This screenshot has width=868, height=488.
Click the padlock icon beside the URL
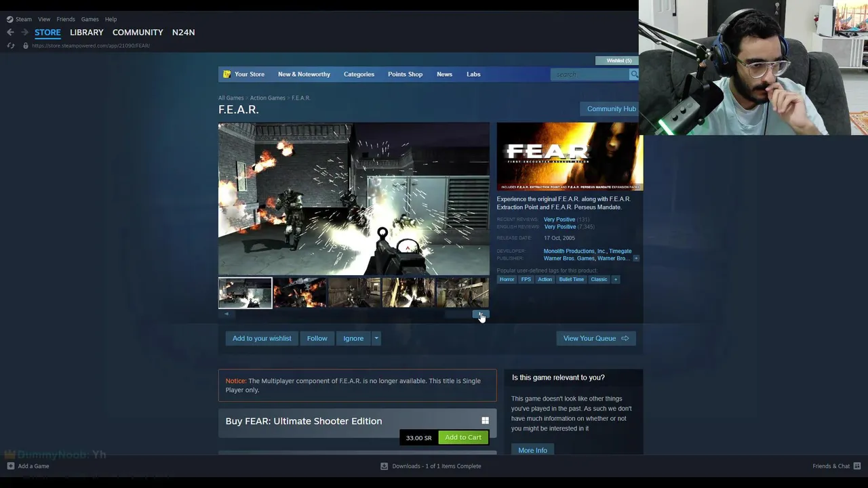pyautogui.click(x=26, y=45)
